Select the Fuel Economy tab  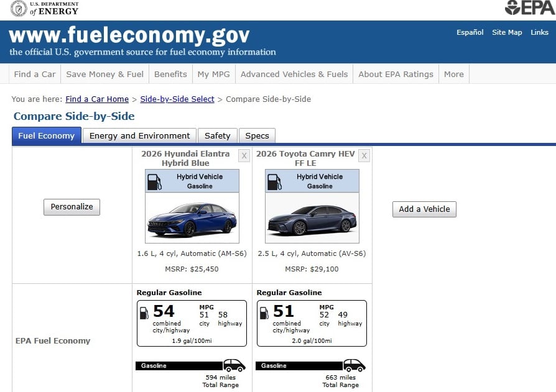click(47, 135)
